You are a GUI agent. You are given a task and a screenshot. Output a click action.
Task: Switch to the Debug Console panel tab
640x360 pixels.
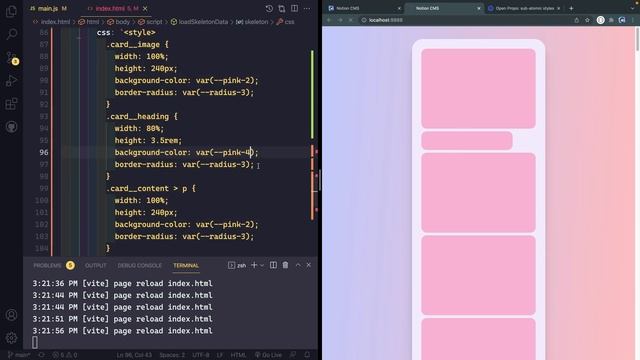[x=140, y=265]
